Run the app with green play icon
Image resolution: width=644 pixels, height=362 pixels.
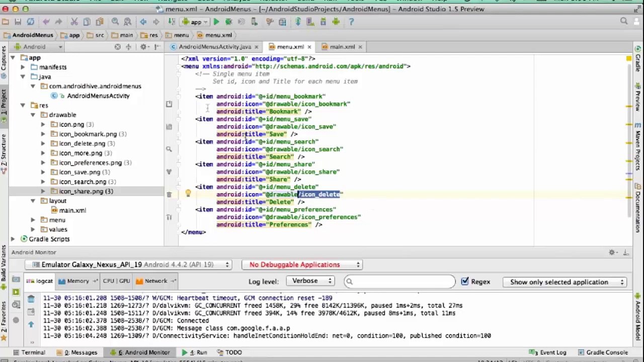[216, 22]
